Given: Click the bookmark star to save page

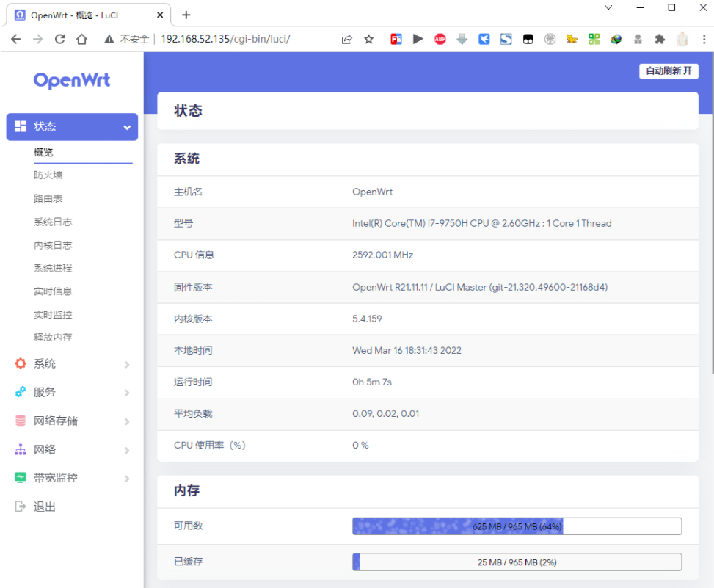Looking at the screenshot, I should tap(368, 39).
